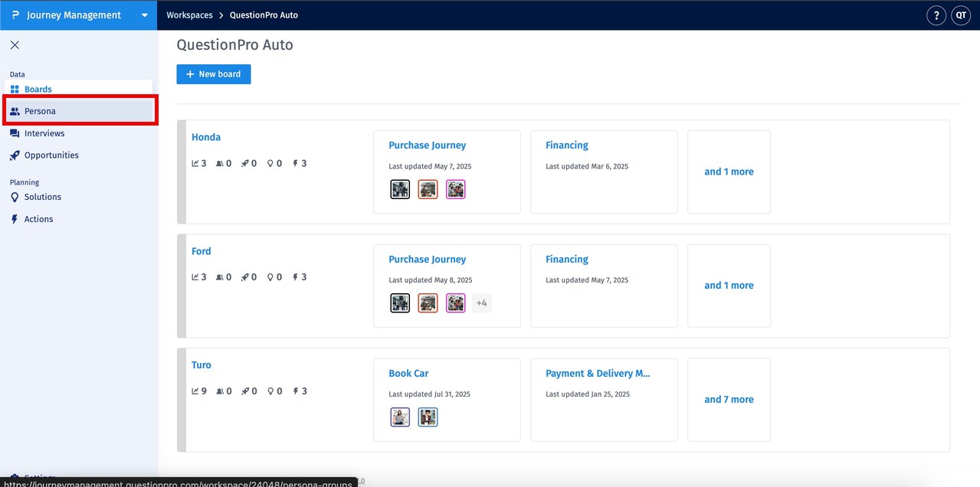
Task: Open the Persona sidebar item
Action: [40, 111]
